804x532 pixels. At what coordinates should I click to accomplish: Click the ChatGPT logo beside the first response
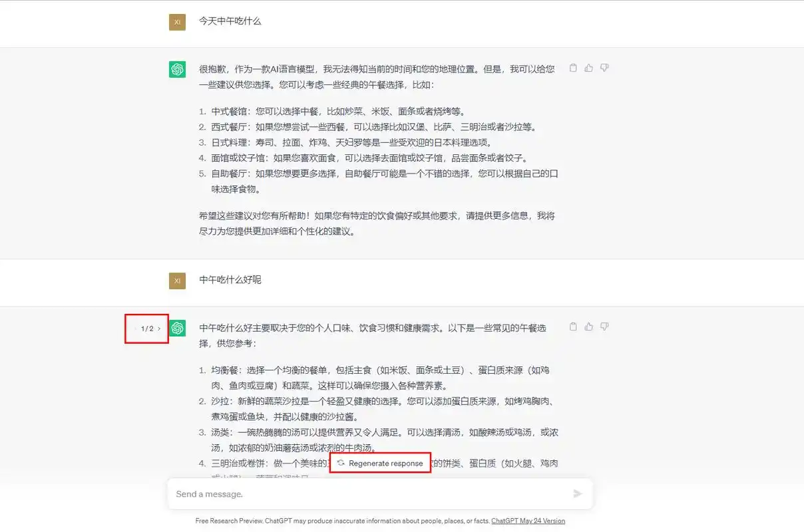pos(177,68)
